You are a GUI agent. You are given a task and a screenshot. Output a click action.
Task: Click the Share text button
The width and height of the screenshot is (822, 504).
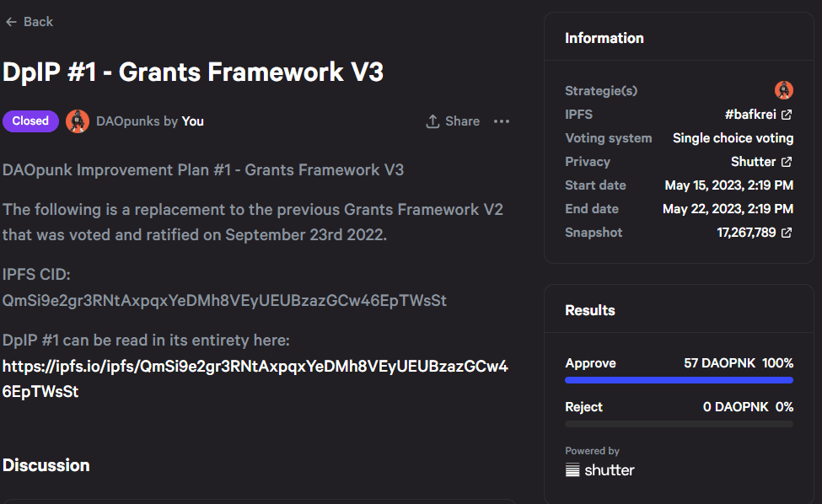pyautogui.click(x=462, y=121)
